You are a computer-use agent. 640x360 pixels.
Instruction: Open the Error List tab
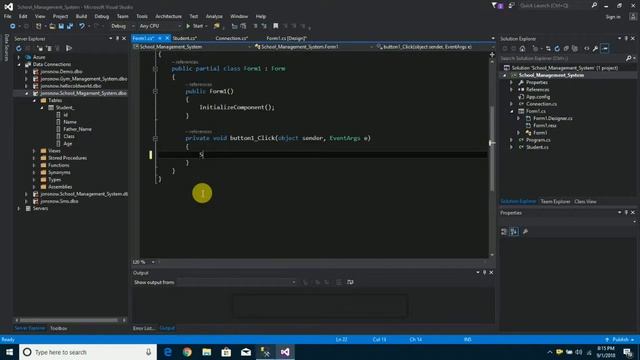[x=144, y=328]
